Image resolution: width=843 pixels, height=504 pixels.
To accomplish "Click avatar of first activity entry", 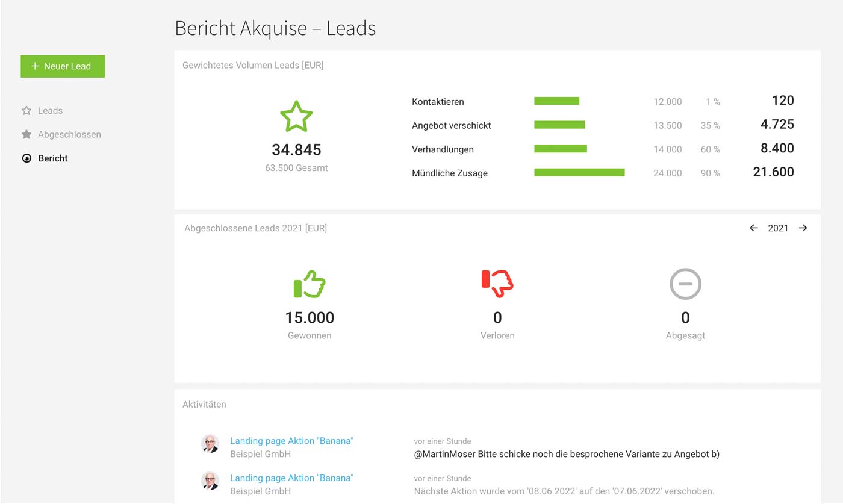I will [210, 444].
